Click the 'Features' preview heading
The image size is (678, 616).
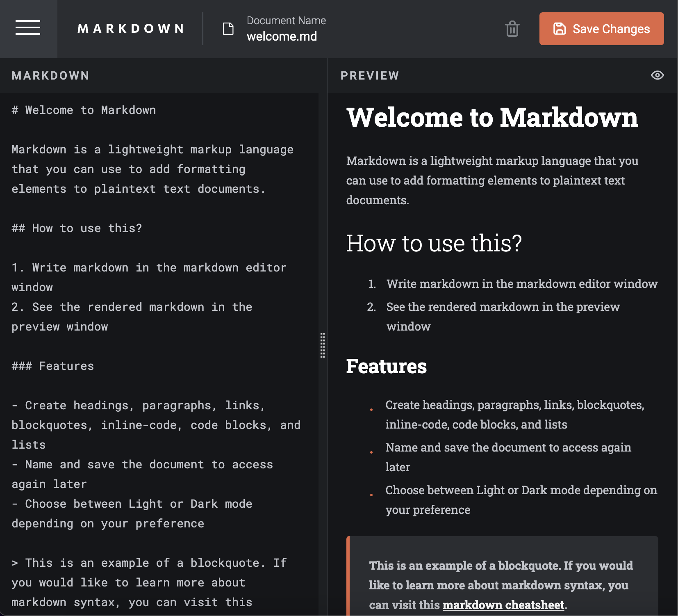pos(387,366)
